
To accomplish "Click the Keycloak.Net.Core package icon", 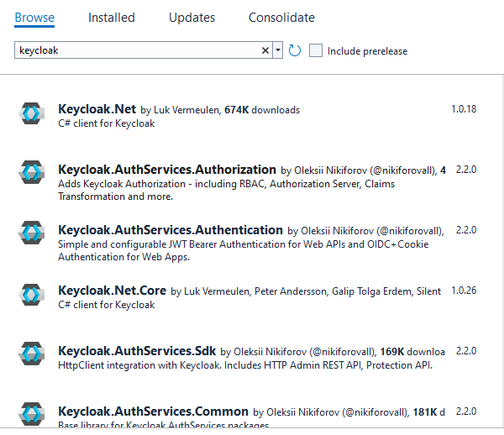I will tap(32, 294).
